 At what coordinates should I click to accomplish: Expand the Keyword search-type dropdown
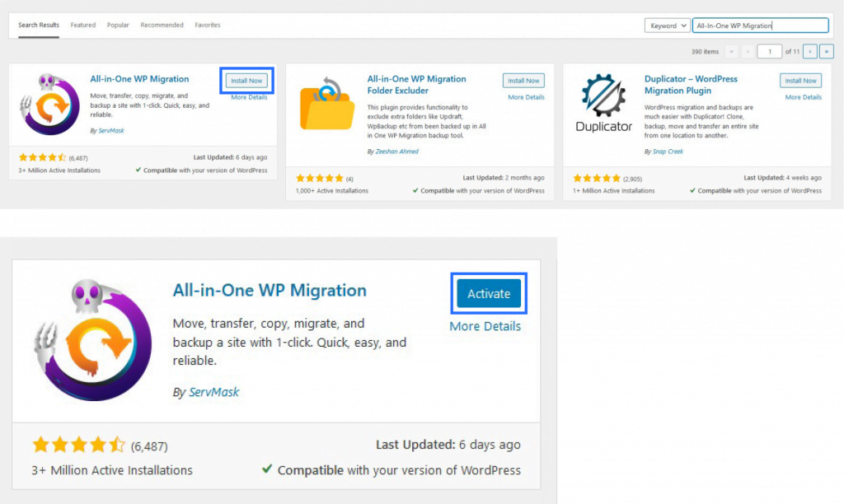tap(668, 26)
